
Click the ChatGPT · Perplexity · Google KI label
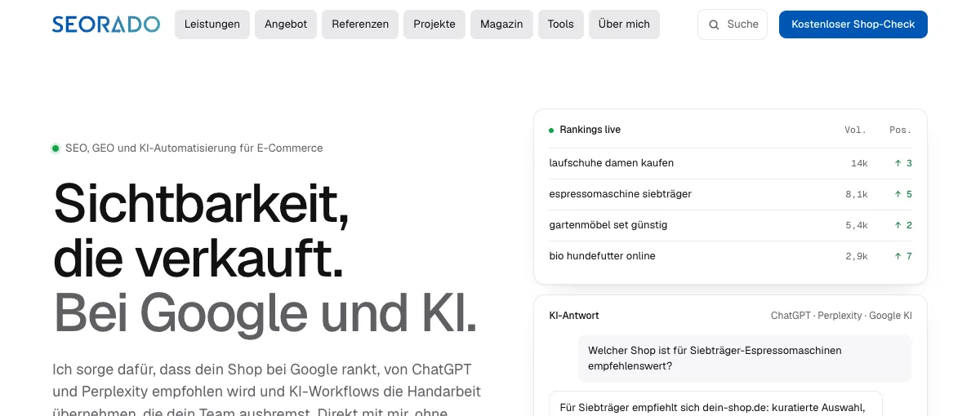tap(841, 316)
